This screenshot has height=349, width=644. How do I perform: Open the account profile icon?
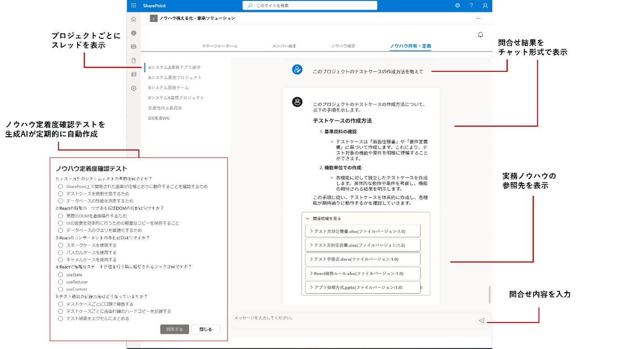click(485, 5)
